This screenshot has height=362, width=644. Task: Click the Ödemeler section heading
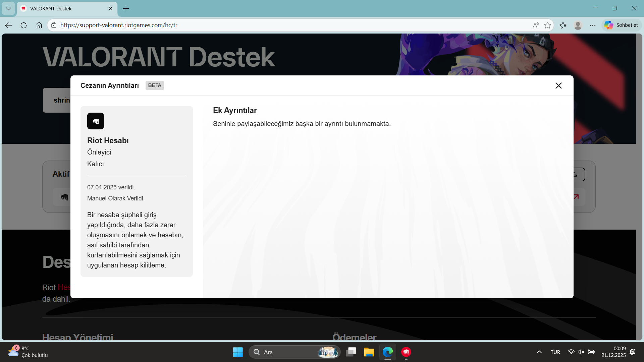[x=355, y=337]
